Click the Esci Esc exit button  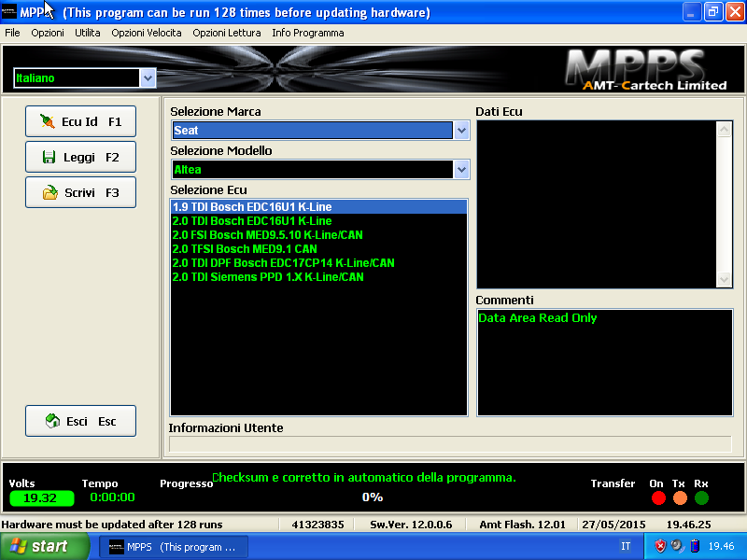pyautogui.click(x=80, y=421)
